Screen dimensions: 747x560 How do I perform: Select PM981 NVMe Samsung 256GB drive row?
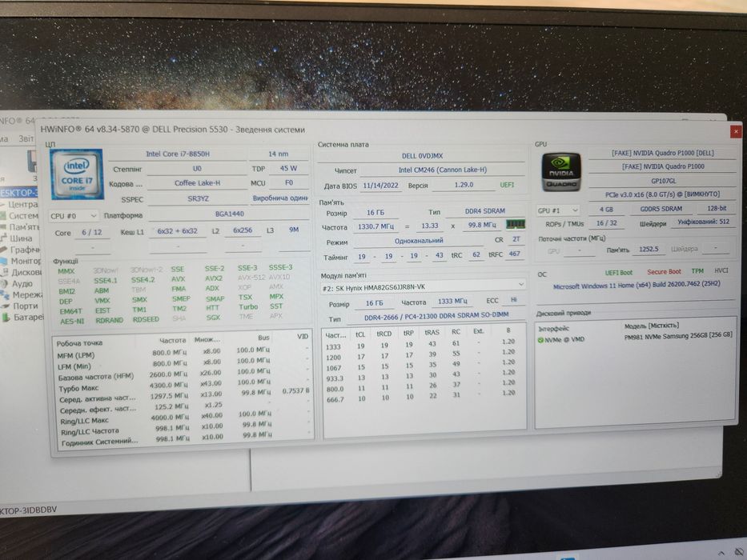(635, 338)
